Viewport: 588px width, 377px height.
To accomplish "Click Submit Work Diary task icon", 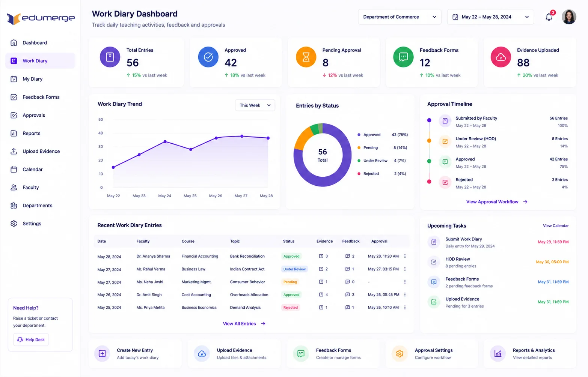I will pos(434,242).
